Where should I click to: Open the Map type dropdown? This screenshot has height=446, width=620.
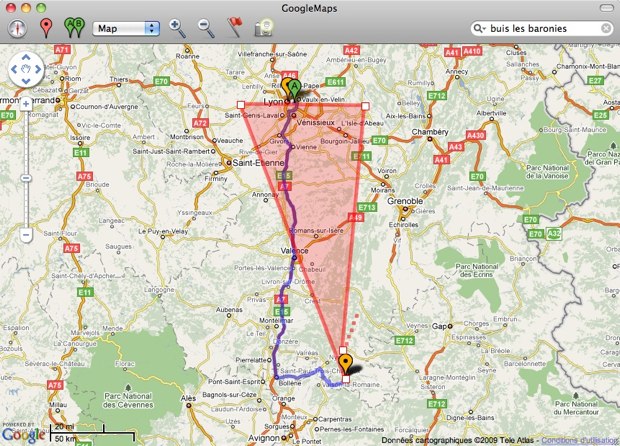point(126,28)
